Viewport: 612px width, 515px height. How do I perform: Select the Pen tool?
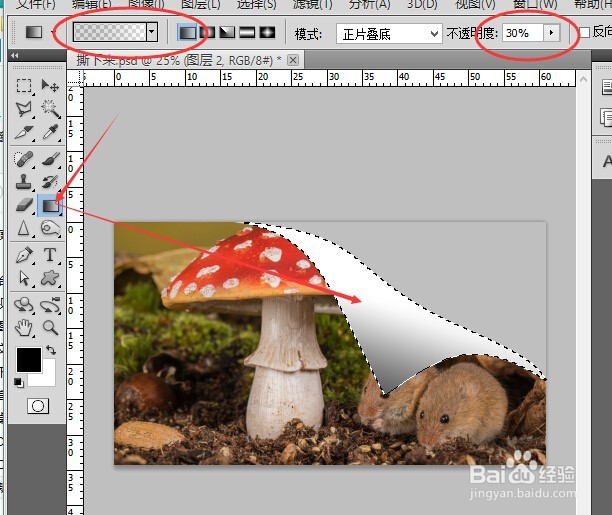tap(24, 255)
